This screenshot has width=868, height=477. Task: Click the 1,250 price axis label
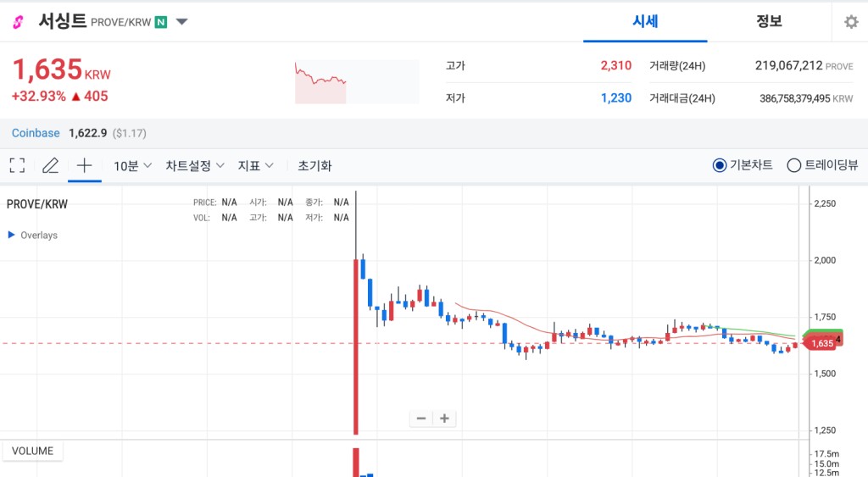(825, 430)
